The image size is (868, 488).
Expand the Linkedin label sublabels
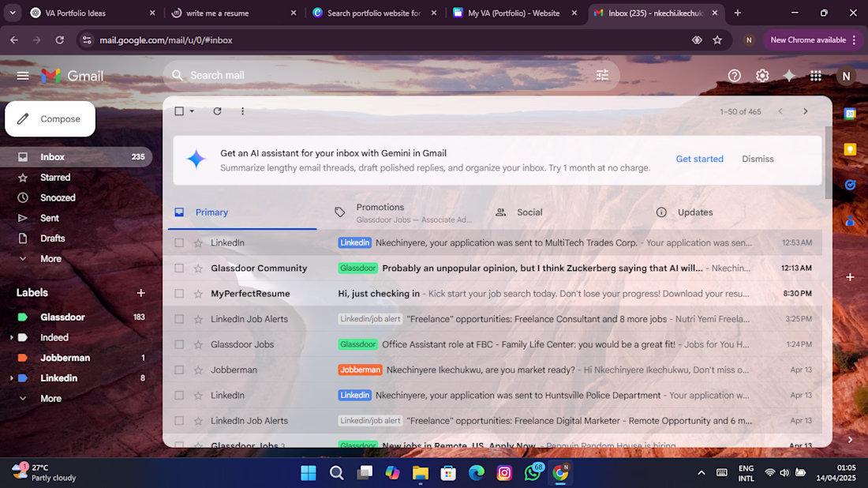[x=11, y=378]
